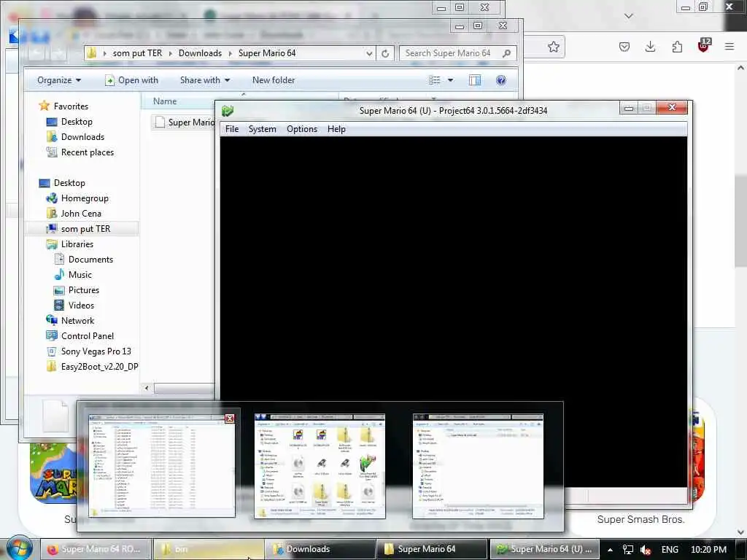Open Control Panel from sidebar
Screen dimensions: 747x560
(x=88, y=336)
